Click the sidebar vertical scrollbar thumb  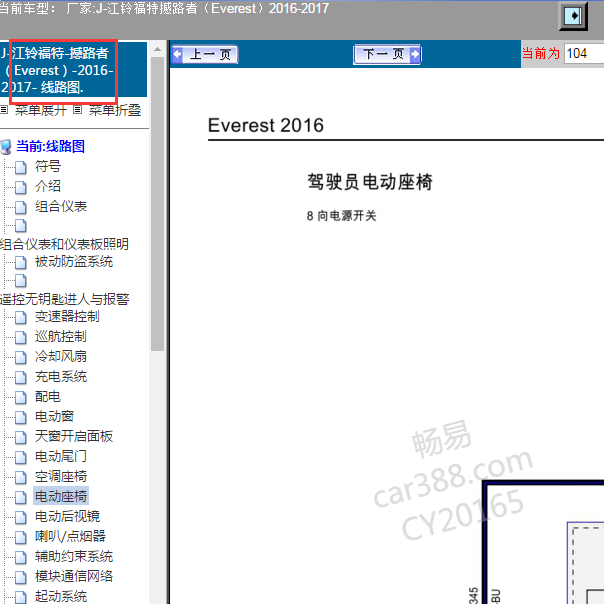click(158, 204)
